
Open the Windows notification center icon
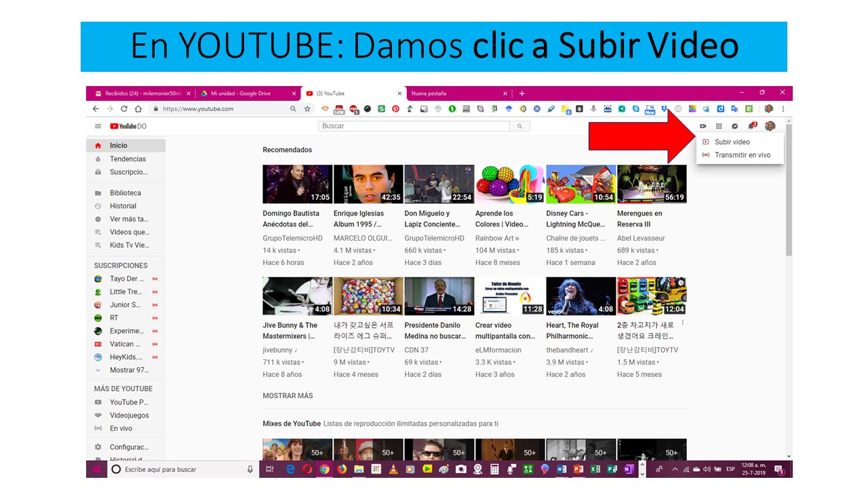[x=779, y=470]
